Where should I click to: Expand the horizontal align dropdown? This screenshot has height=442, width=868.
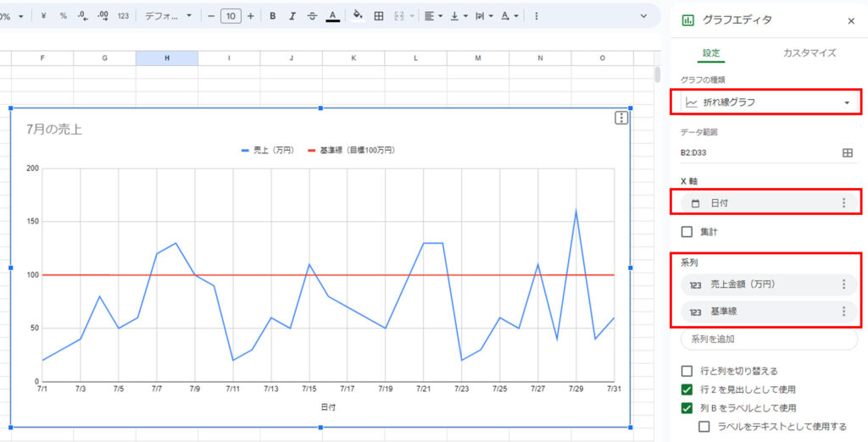[x=433, y=16]
